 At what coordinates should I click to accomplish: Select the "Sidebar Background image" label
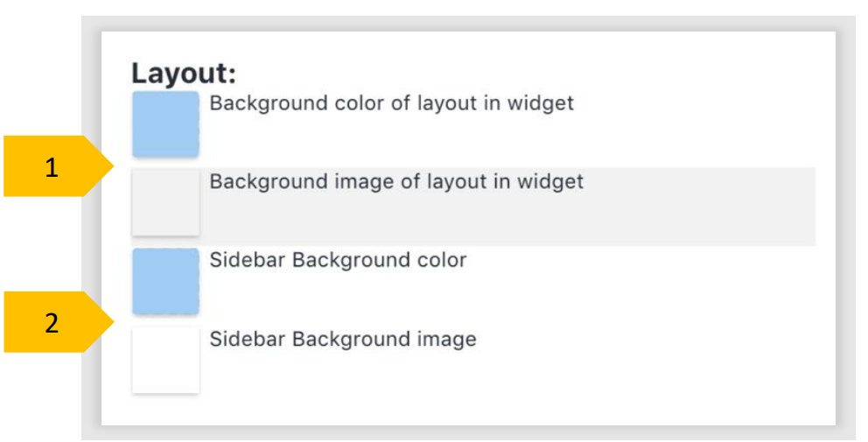pos(342,339)
